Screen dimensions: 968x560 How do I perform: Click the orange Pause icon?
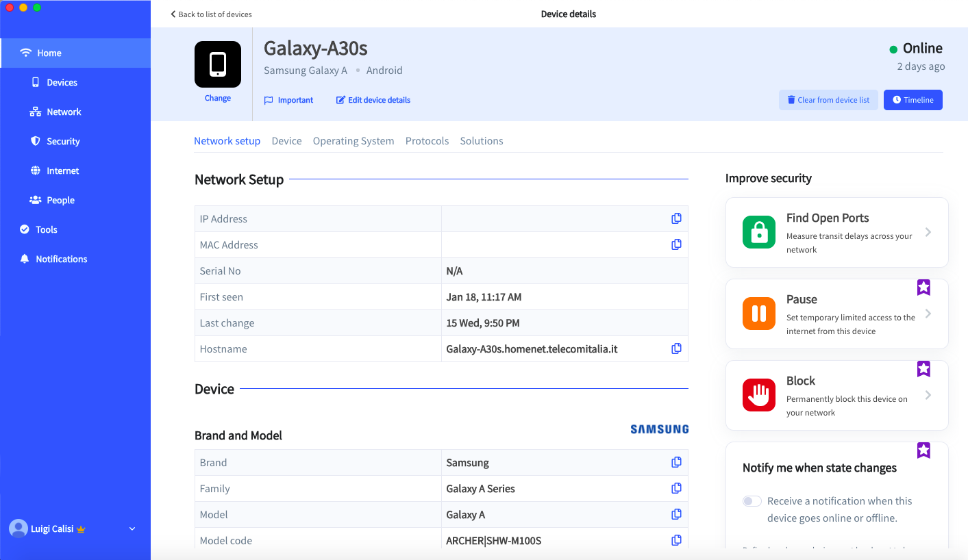pyautogui.click(x=759, y=314)
